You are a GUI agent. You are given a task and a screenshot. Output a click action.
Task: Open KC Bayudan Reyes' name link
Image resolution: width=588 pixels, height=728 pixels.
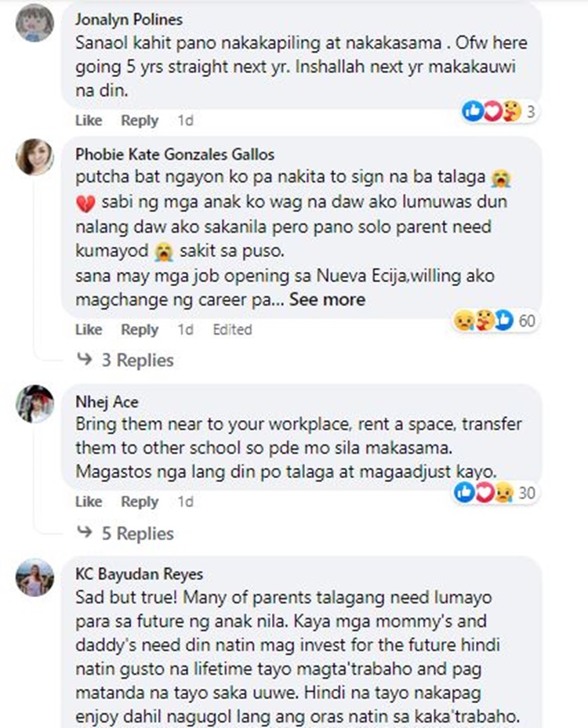coord(139,574)
